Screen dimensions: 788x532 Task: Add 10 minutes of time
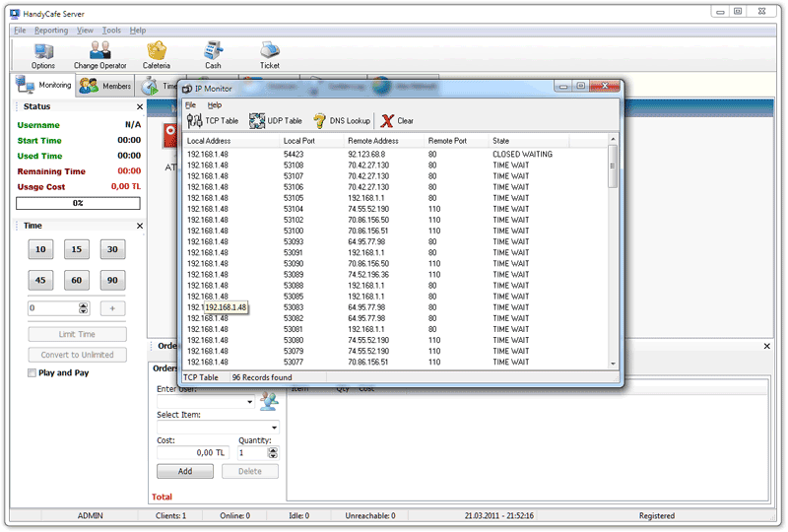tap(40, 249)
